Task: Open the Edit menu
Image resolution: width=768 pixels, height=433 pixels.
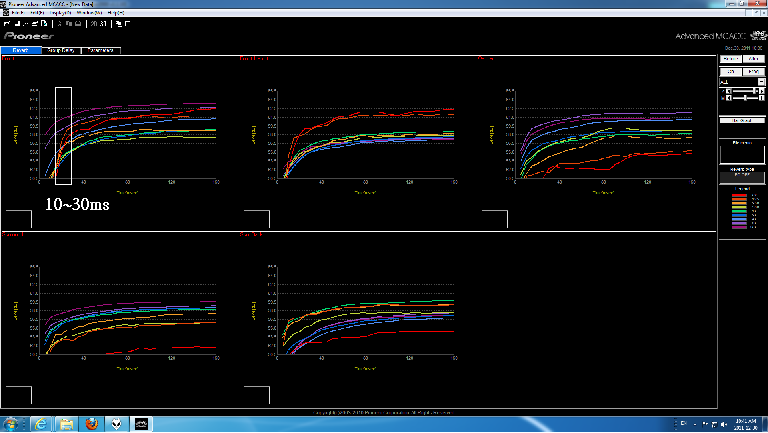Action: [x=37, y=13]
